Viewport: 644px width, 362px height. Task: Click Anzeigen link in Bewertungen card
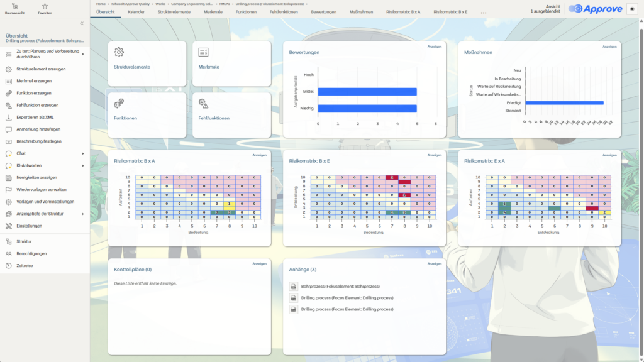434,47
